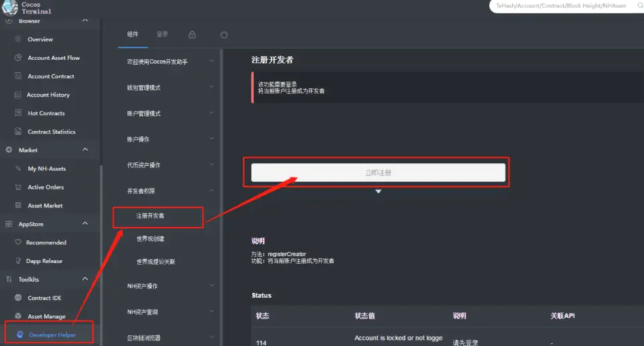Click the 关联API column header

pyautogui.click(x=562, y=316)
